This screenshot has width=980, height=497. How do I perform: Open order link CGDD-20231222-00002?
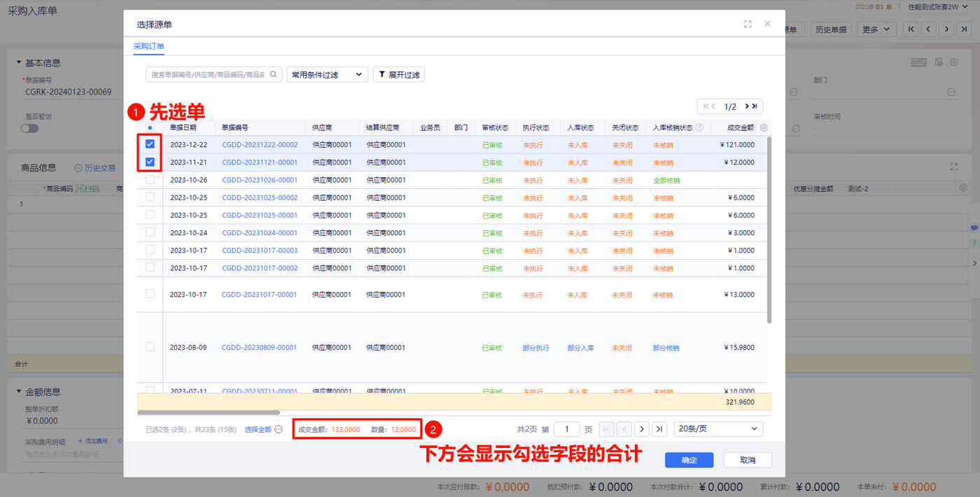coord(260,145)
